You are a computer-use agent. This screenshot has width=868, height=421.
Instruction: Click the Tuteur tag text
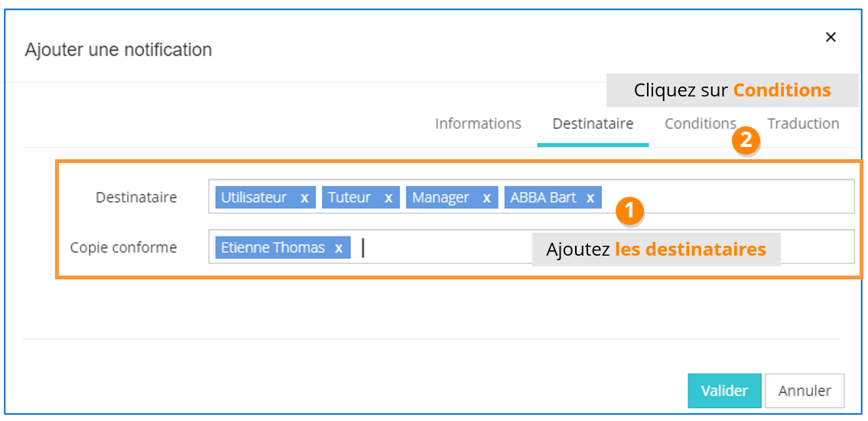349,197
